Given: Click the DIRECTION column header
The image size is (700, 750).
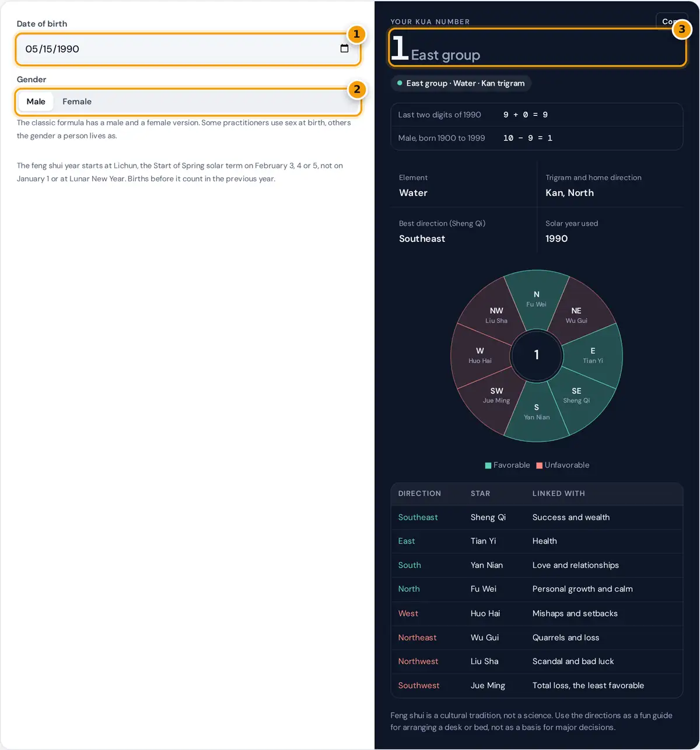Looking at the screenshot, I should (419, 493).
